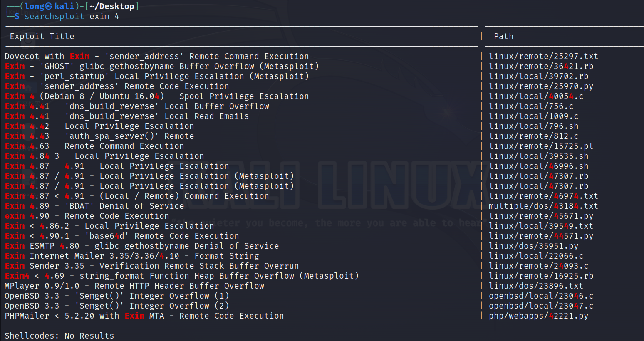Click the 'searchsploit exim 4' command text
Screen dimensions: 644x341
(x=72, y=17)
